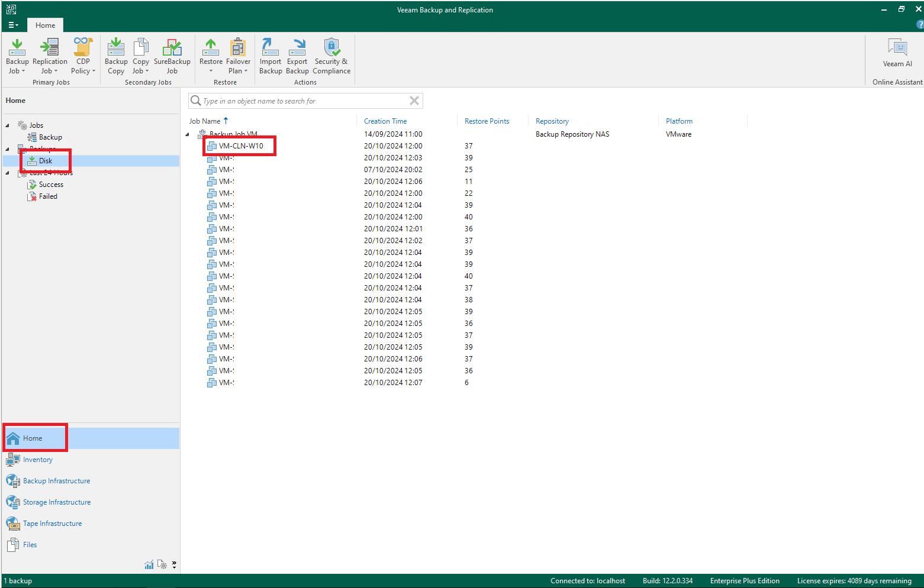924x588 pixels.
Task: Click the VMware platform cell
Action: [x=678, y=134]
